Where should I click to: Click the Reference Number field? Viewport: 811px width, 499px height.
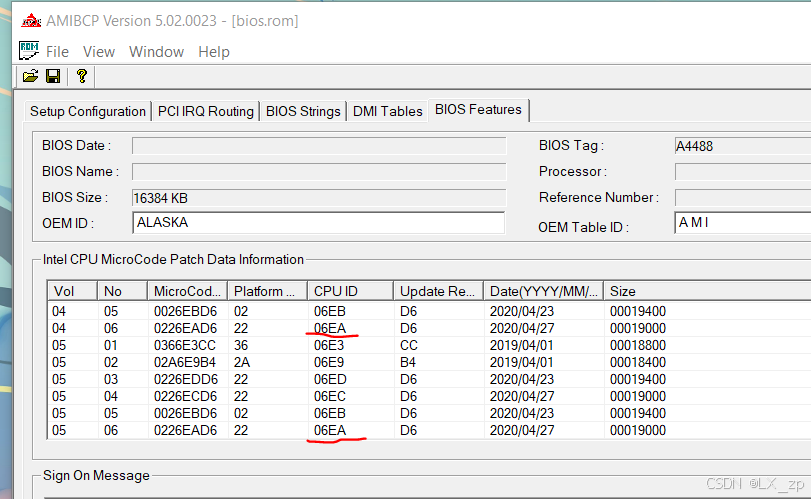coord(743,198)
